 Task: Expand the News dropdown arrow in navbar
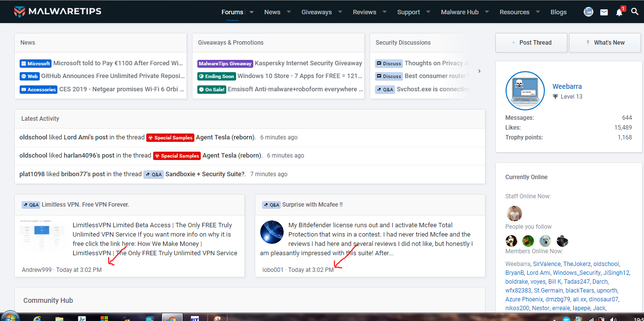pyautogui.click(x=289, y=12)
